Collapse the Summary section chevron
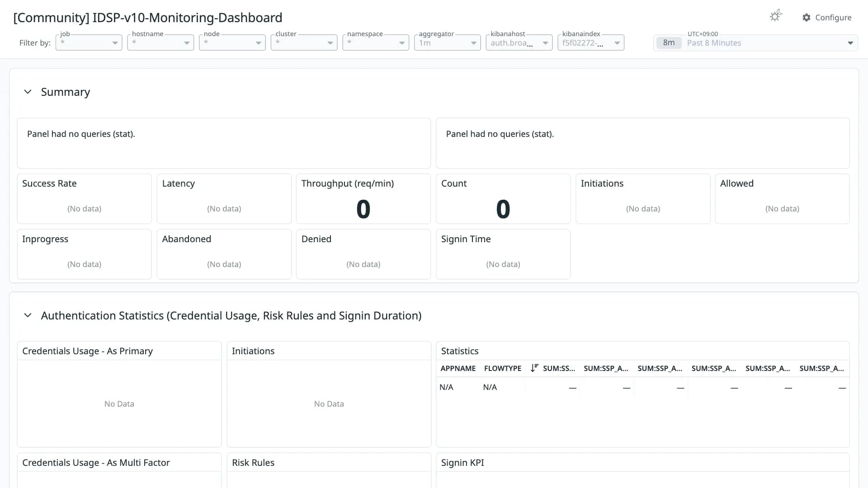 point(28,92)
